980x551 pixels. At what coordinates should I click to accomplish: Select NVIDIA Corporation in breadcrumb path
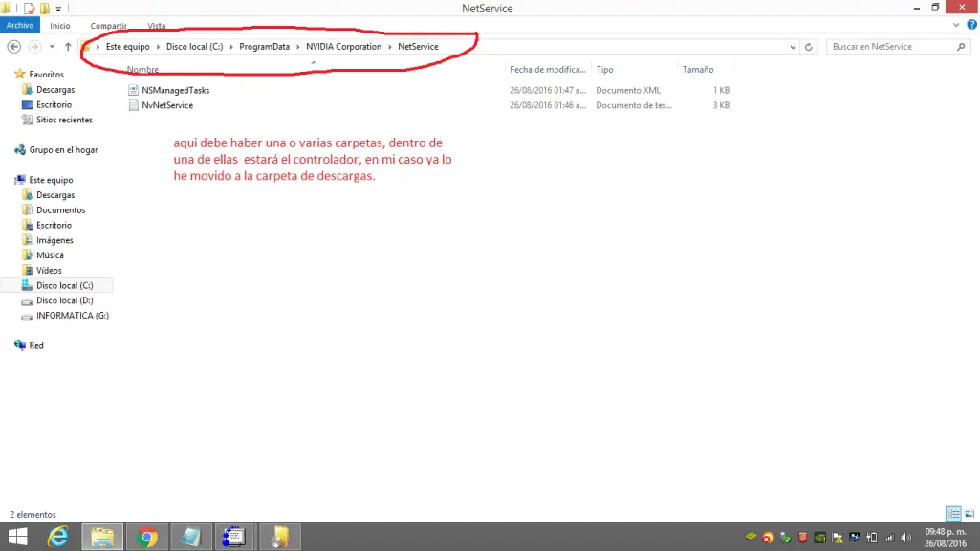[344, 47]
